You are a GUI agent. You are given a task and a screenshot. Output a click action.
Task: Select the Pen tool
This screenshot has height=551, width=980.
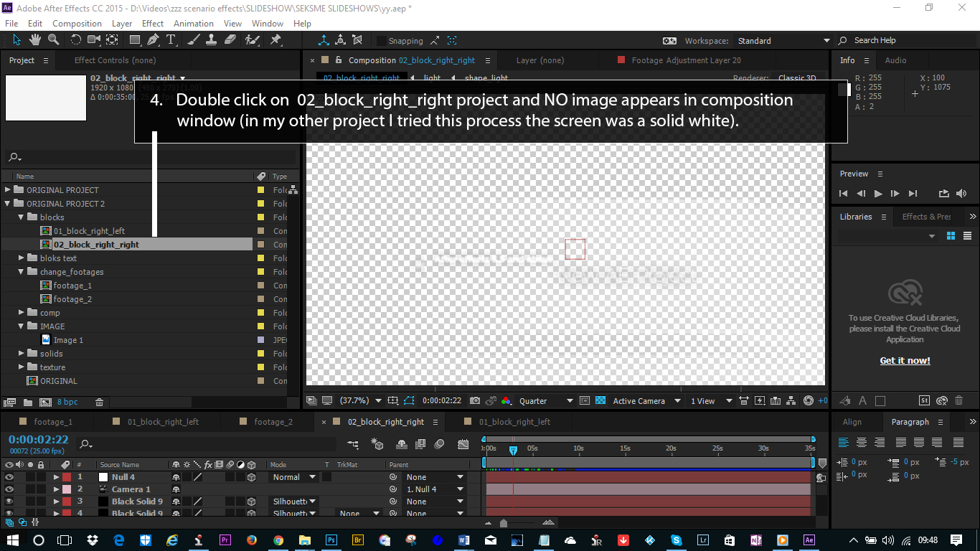(x=153, y=40)
